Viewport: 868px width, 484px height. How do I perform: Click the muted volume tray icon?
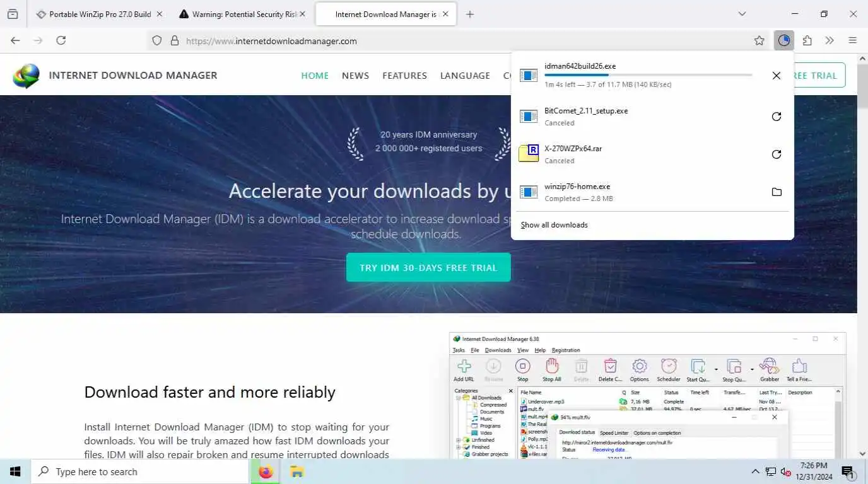point(786,471)
